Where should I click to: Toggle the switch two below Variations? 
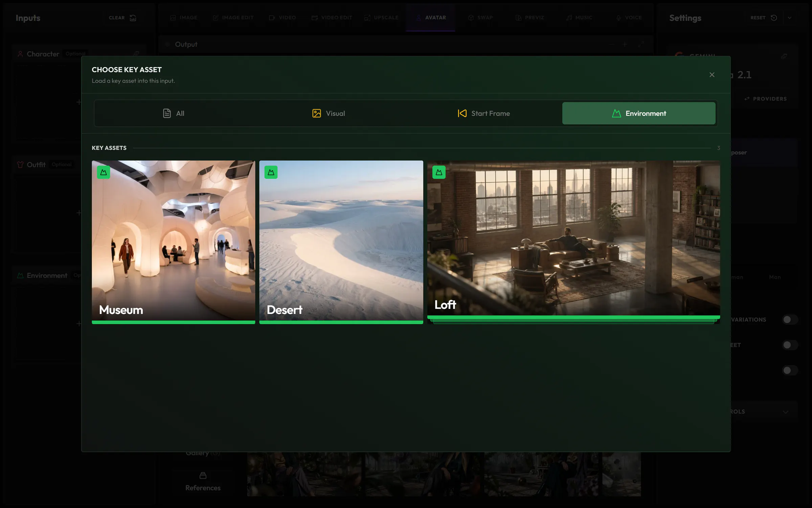(x=790, y=370)
